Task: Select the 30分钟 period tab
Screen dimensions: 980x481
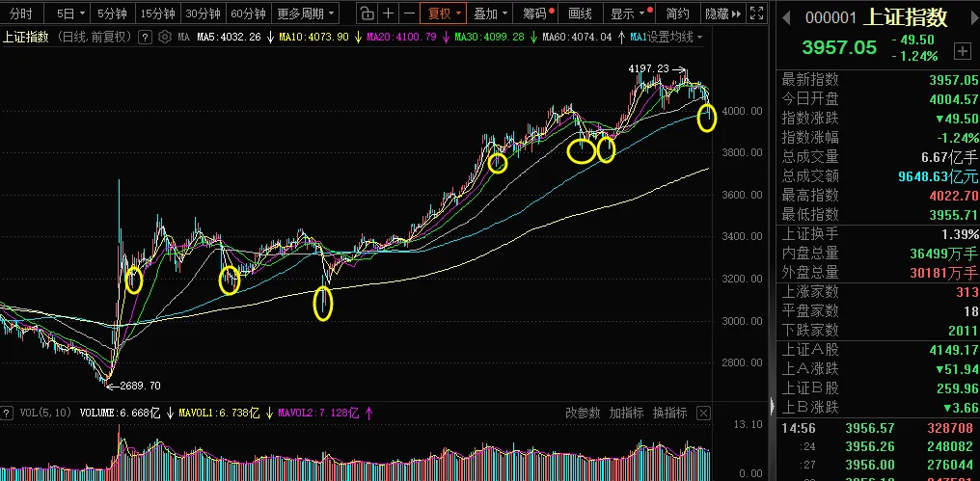Action: coord(204,13)
